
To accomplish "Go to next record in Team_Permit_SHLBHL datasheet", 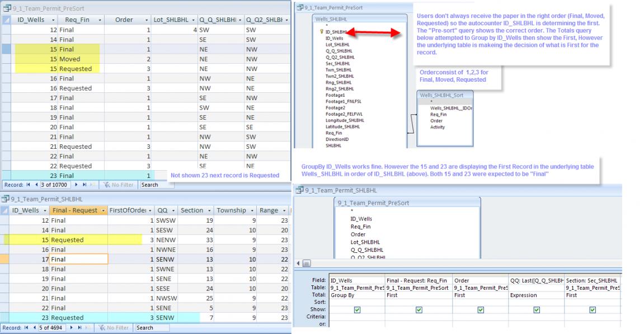I will [x=71, y=328].
